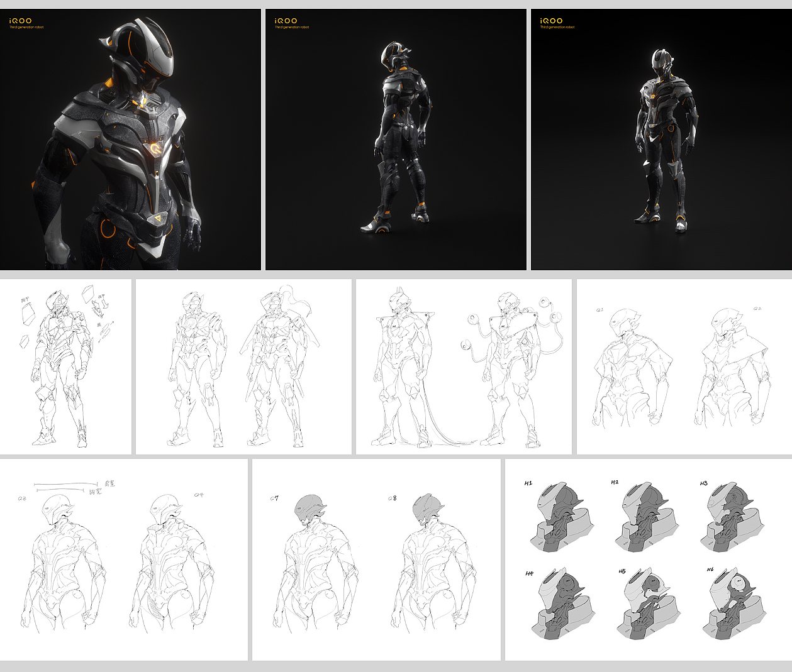792x672 pixels.
Task: Select helmet variant H1
Action: point(561,517)
